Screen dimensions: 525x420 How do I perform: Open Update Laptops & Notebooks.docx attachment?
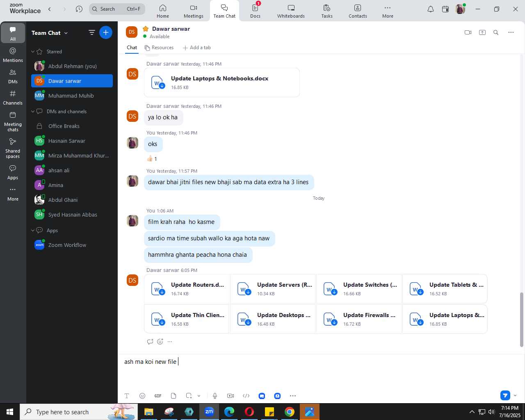(222, 82)
